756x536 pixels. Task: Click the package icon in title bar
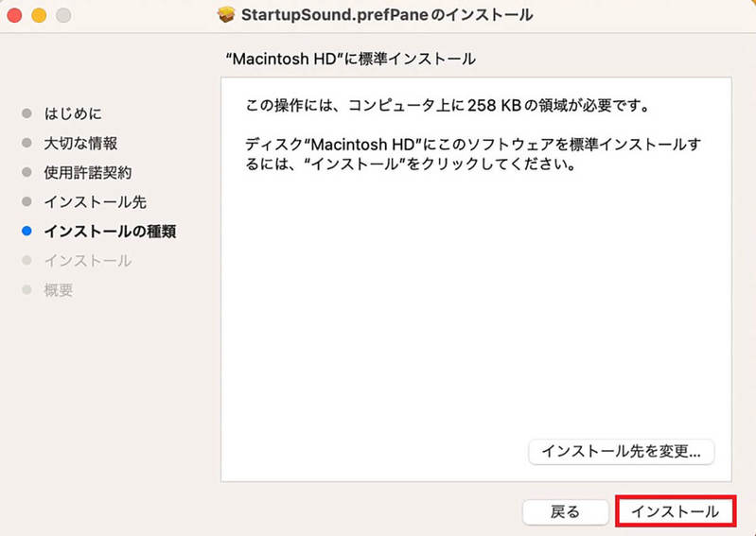point(225,15)
